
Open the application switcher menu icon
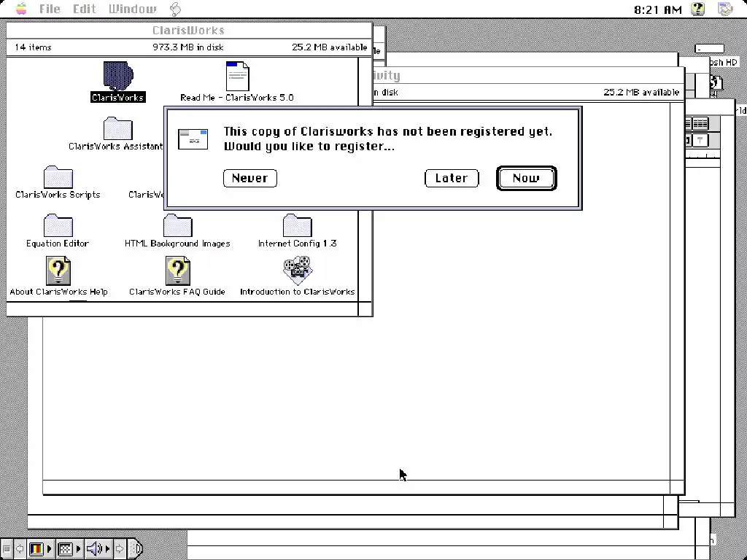click(x=725, y=9)
